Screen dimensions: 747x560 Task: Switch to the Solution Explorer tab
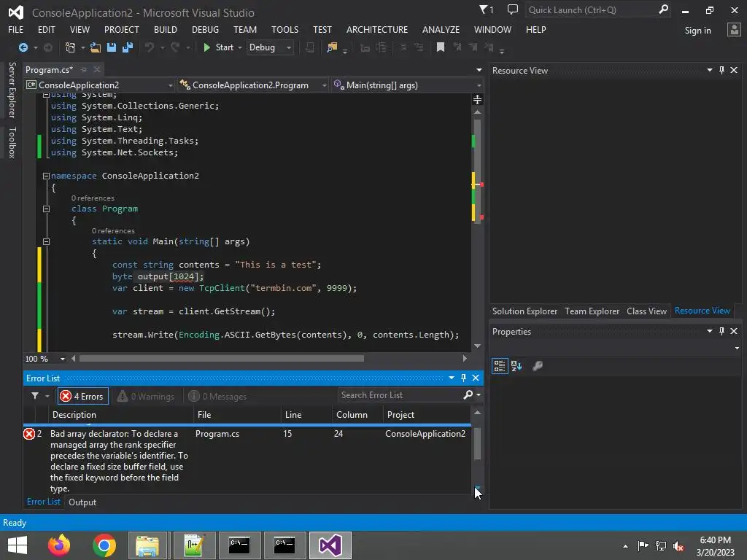tap(525, 311)
